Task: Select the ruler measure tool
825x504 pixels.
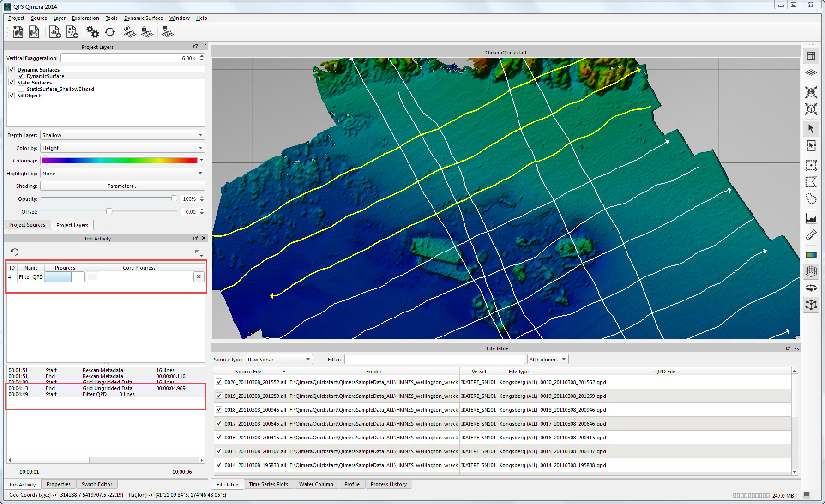Action: [811, 235]
